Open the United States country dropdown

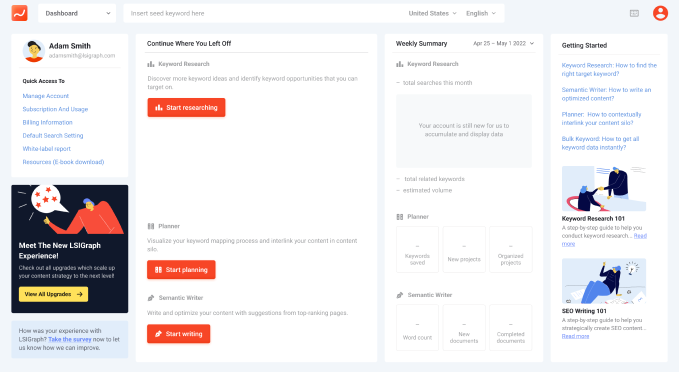(x=432, y=13)
